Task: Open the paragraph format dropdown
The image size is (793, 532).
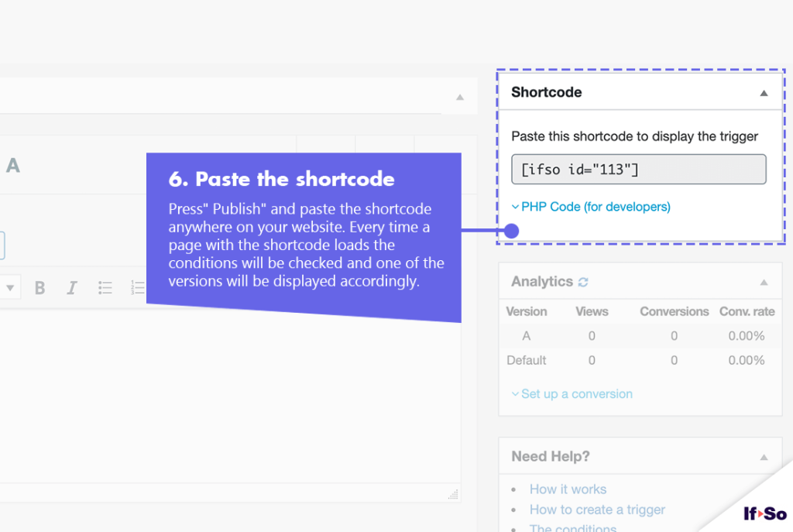Action: (9, 288)
